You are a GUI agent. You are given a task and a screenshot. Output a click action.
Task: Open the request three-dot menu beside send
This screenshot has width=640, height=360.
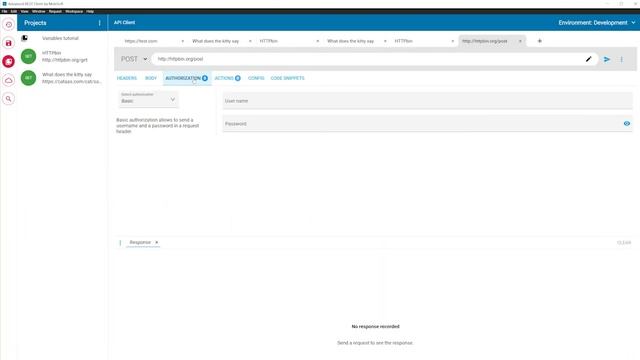click(622, 59)
